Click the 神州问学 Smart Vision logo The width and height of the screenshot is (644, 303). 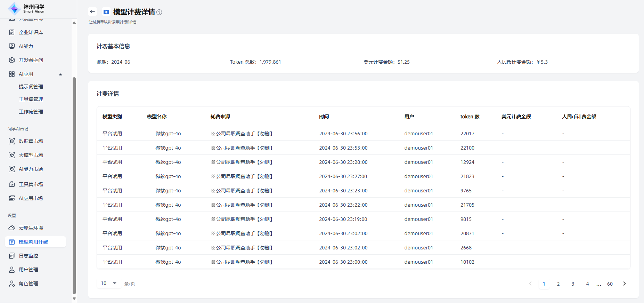click(x=26, y=8)
